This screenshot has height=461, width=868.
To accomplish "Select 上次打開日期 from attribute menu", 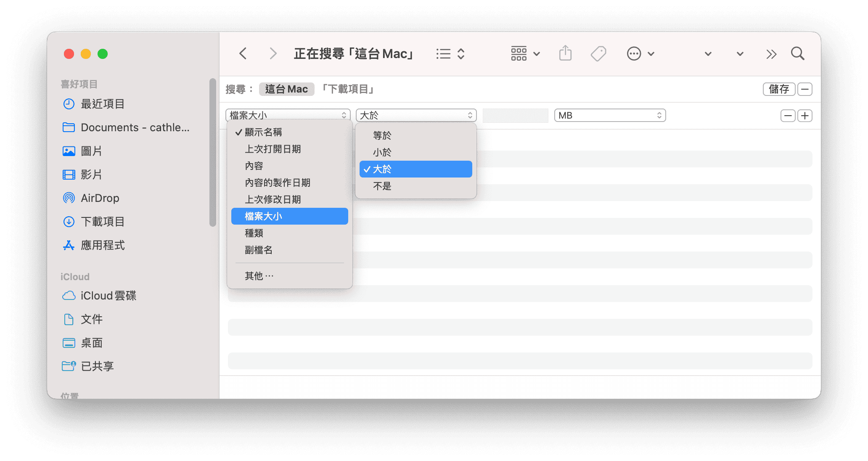I will coord(290,149).
